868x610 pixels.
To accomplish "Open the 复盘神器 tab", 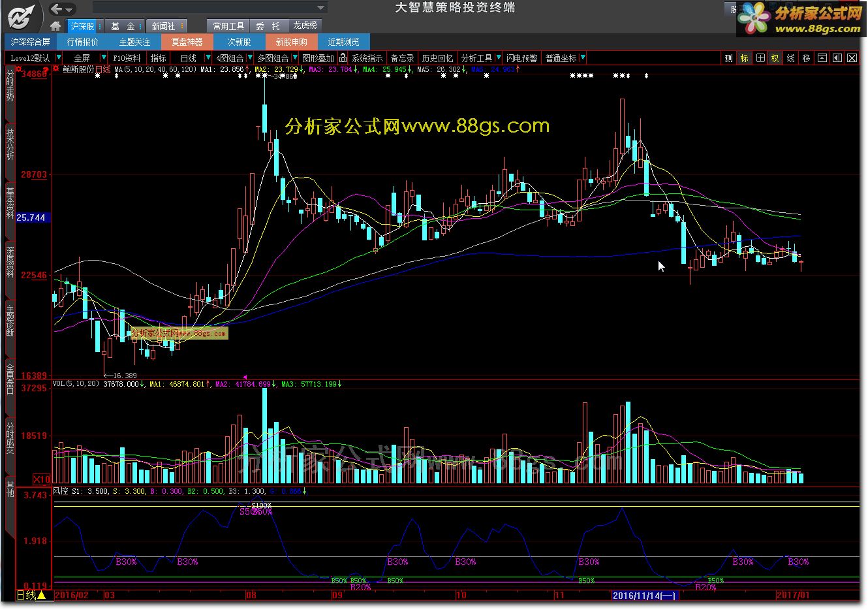I will pos(187,42).
